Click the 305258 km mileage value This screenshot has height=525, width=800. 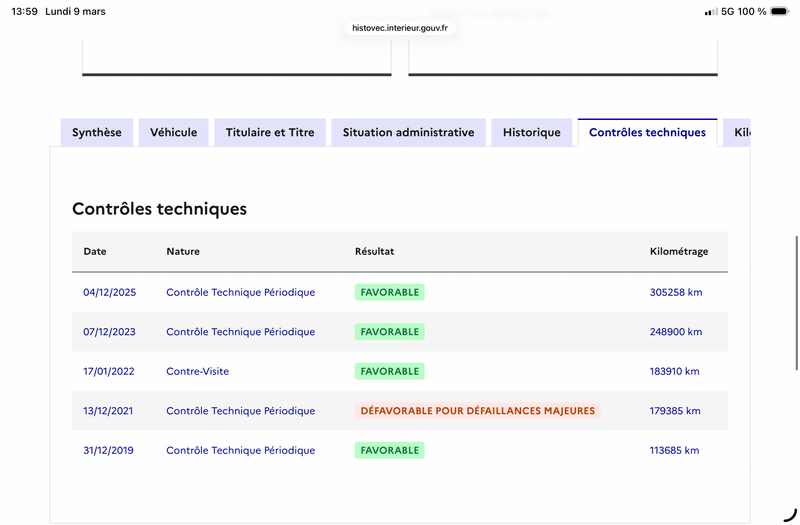676,292
